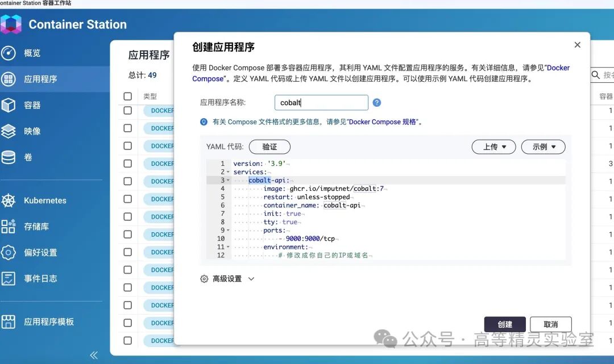
Task: Click the 高级设置 label
Action: (227, 279)
